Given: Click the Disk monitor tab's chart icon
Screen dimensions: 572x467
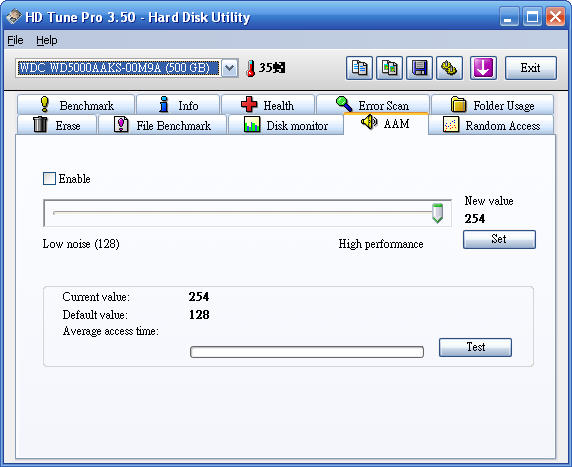Looking at the screenshot, I should (252, 124).
